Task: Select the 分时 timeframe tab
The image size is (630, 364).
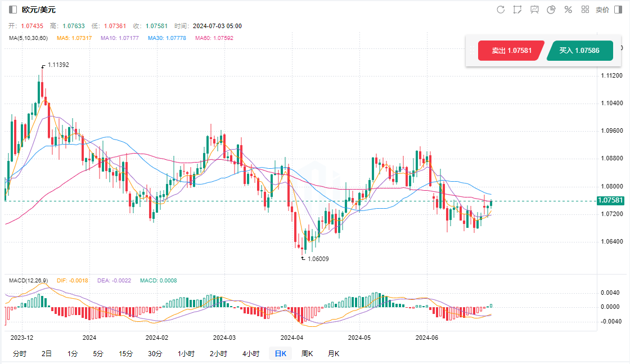Action: (x=19, y=354)
